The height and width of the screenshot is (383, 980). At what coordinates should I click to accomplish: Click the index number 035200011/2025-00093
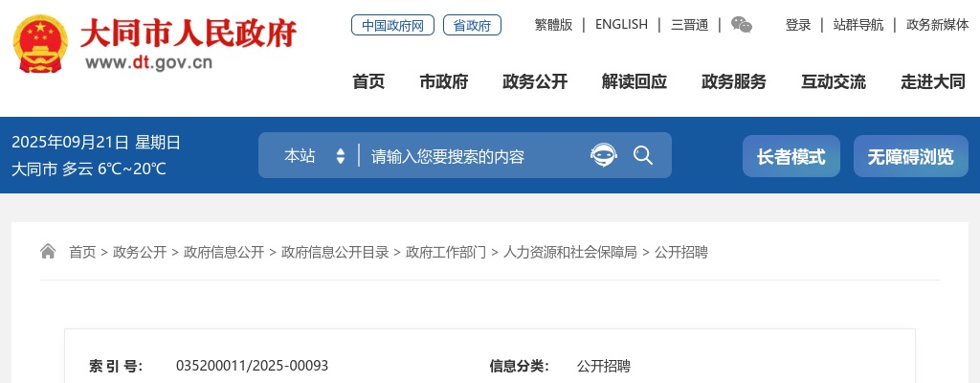pyautogui.click(x=252, y=366)
